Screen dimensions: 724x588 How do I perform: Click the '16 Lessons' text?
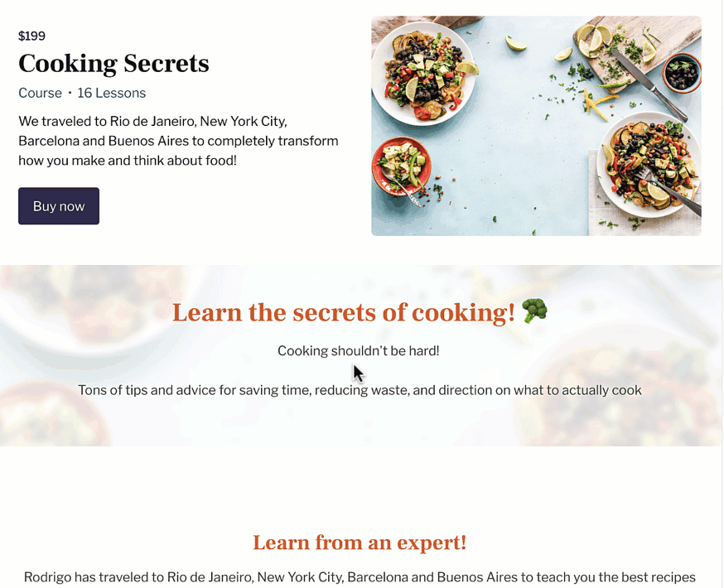pos(111,93)
